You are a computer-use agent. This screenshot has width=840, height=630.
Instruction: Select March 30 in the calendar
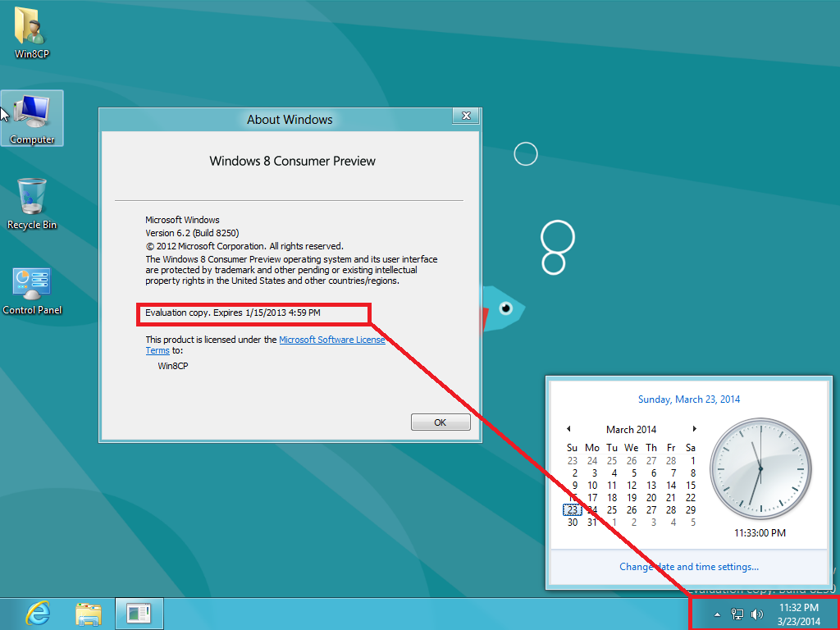(x=572, y=523)
